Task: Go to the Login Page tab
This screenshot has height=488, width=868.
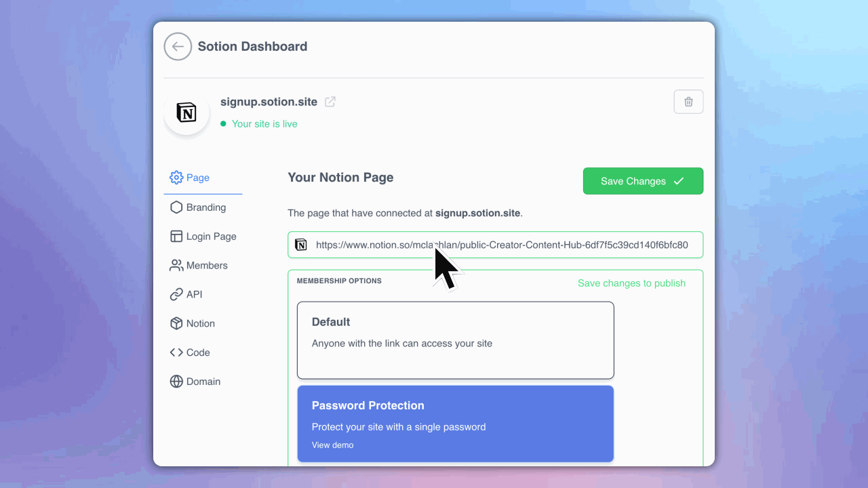Action: (203, 237)
